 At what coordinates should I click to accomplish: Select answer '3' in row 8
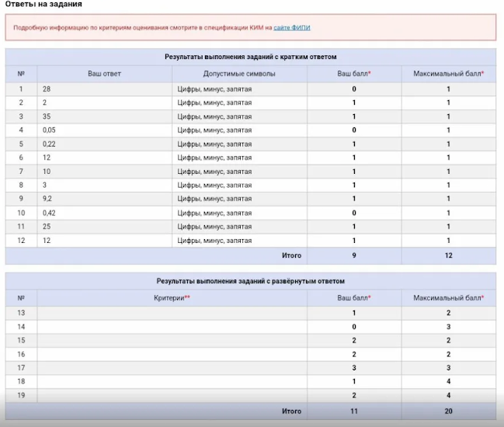click(x=45, y=185)
